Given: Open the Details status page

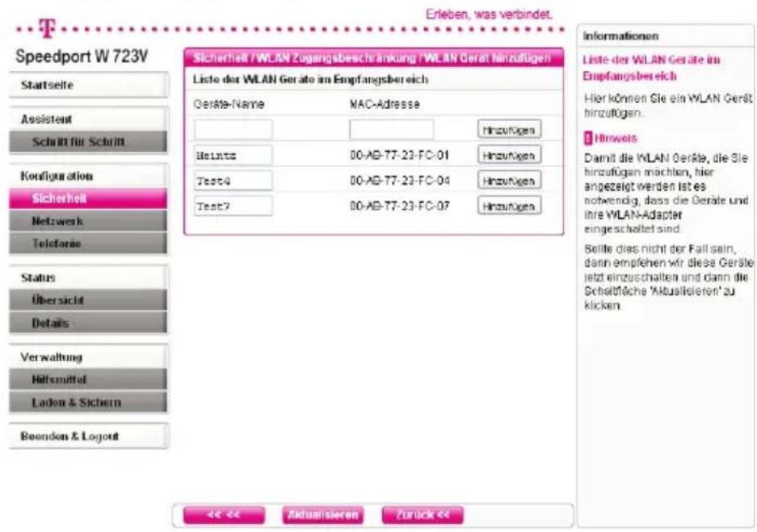Looking at the screenshot, I should [89, 323].
